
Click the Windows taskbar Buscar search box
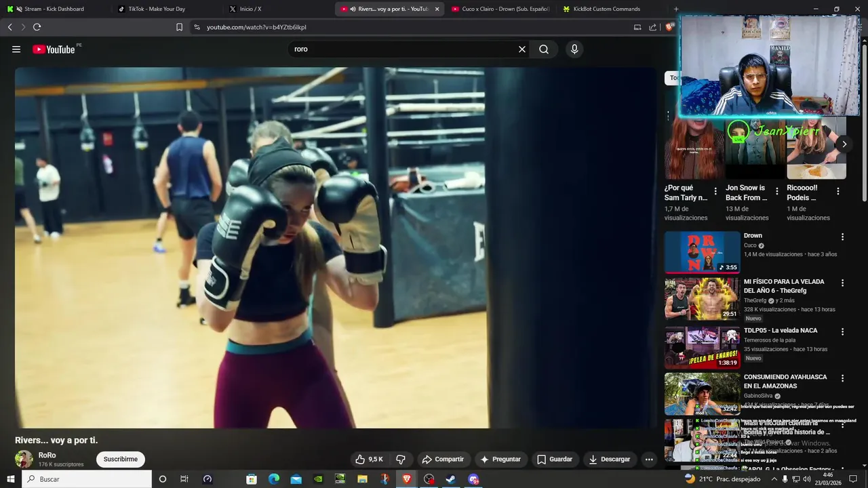pyautogui.click(x=87, y=479)
